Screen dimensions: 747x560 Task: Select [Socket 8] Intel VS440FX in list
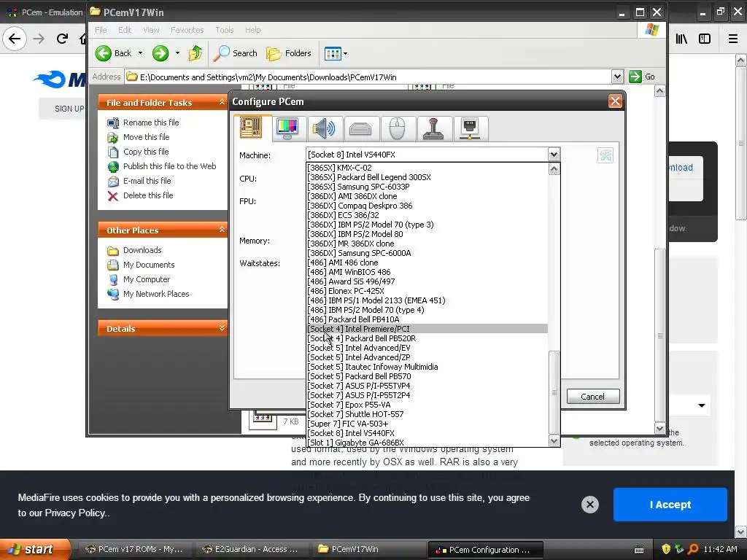coord(427,433)
